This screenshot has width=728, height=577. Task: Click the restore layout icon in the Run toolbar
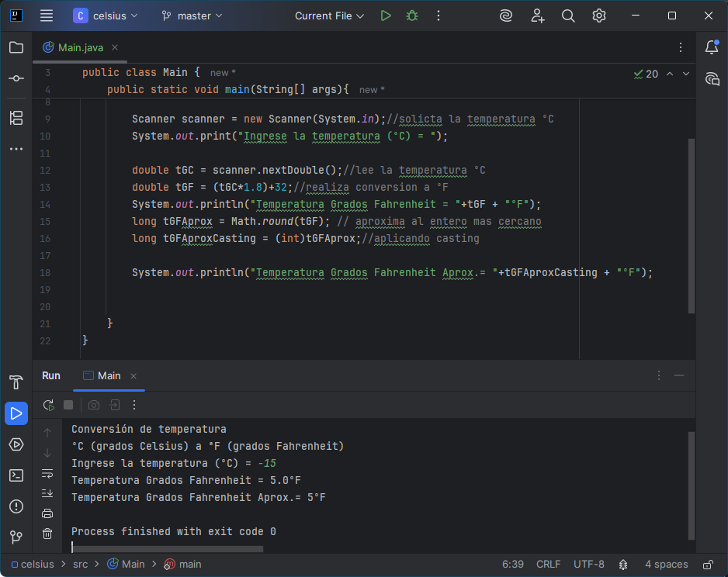point(115,405)
